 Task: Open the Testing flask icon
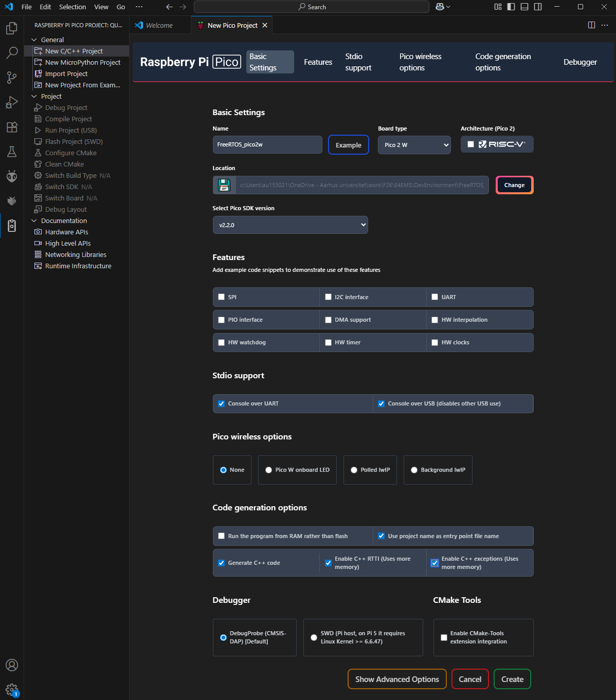[12, 152]
